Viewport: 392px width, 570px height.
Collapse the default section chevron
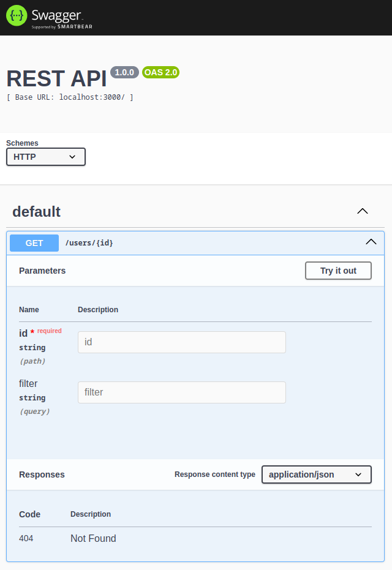[362, 211]
